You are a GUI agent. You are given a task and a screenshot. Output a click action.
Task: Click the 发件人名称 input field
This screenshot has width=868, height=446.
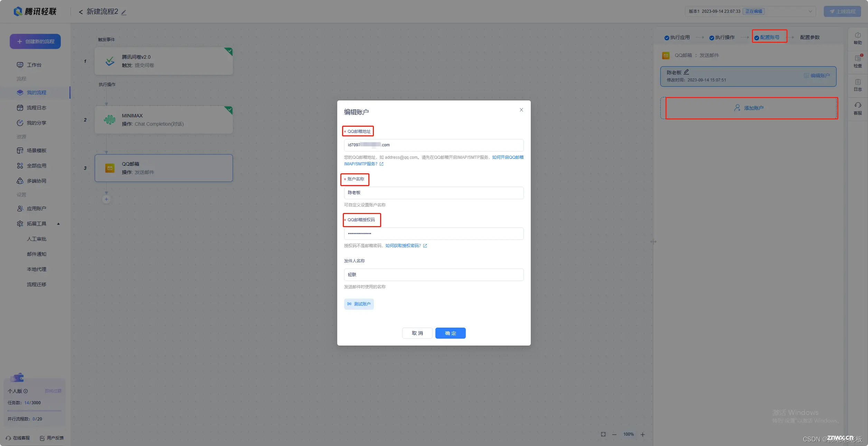(434, 275)
